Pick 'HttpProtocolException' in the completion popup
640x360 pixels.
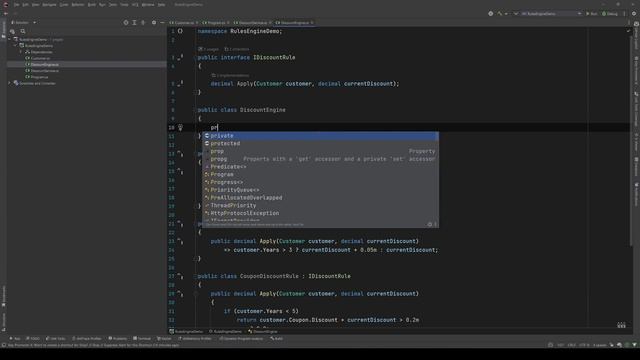point(321,213)
